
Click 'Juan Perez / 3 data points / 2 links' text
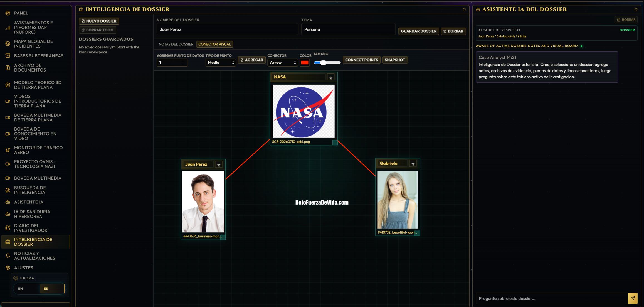(502, 36)
